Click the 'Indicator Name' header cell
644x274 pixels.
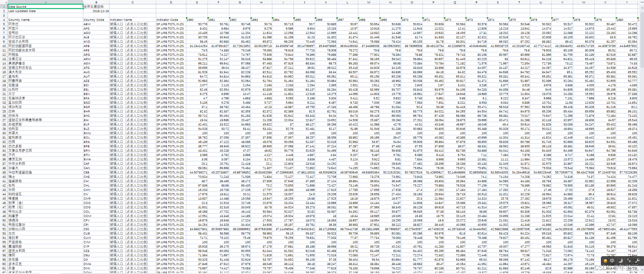[x=133, y=19]
